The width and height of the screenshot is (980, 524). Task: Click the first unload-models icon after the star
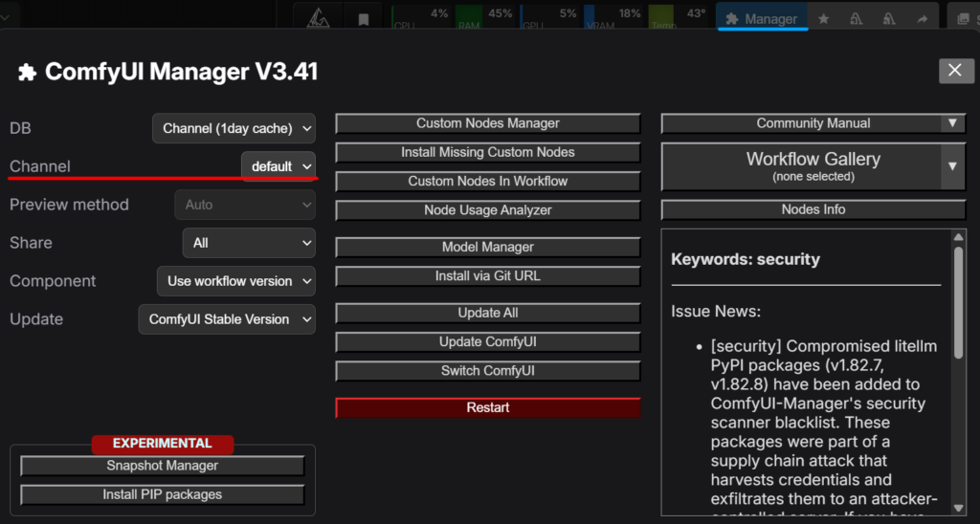857,19
